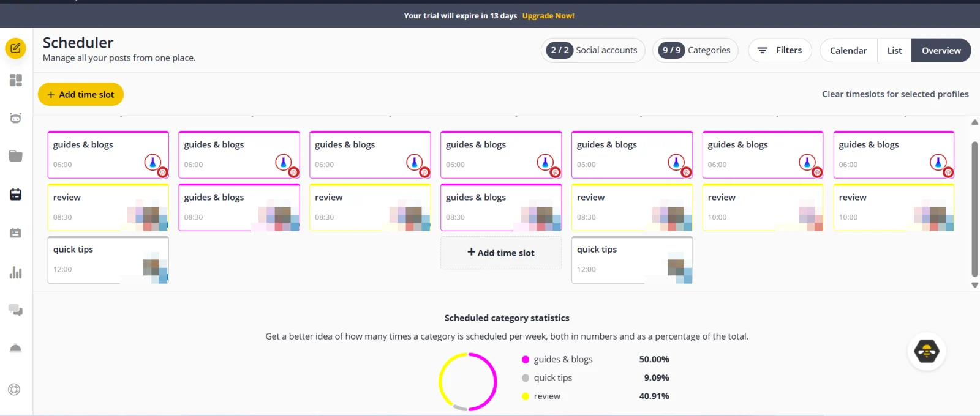This screenshot has height=416, width=980.
Task: Click the 'guides & blogs' legend label
Action: [x=563, y=359]
